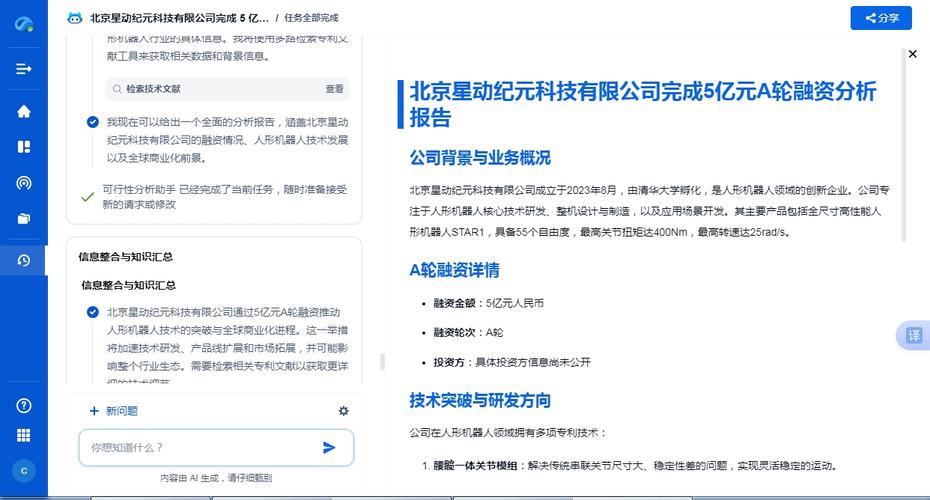Screen dimensions: 930x500
Task: Select the history clock icon in the sidebar
Action: (x=24, y=260)
